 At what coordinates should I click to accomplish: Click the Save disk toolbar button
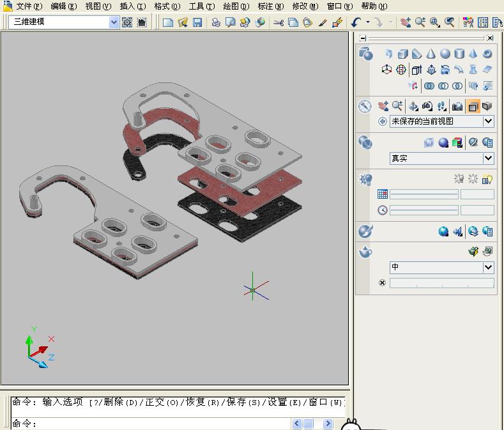click(197, 22)
